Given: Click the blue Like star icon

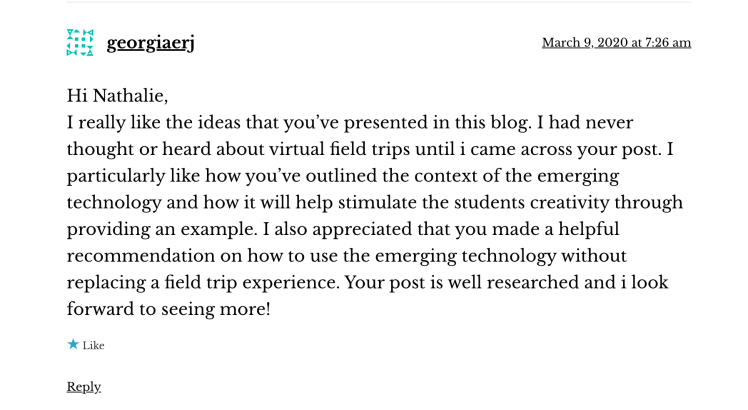Looking at the screenshot, I should tap(73, 345).
